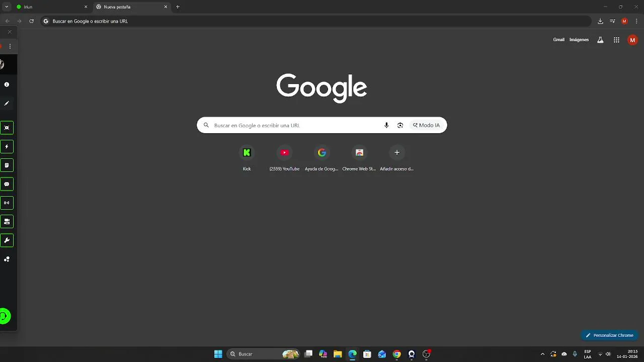Select the pencil edit icon in side panel
The width and height of the screenshot is (644, 362).
[x=7, y=103]
